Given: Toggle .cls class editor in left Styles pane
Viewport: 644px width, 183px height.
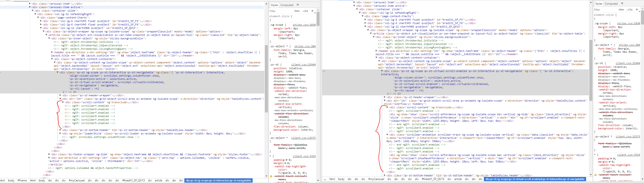Looking at the screenshot, I should click(305, 11).
